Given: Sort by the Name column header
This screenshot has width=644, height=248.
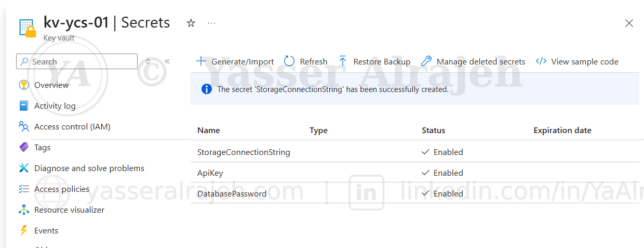Looking at the screenshot, I should pos(209,130).
